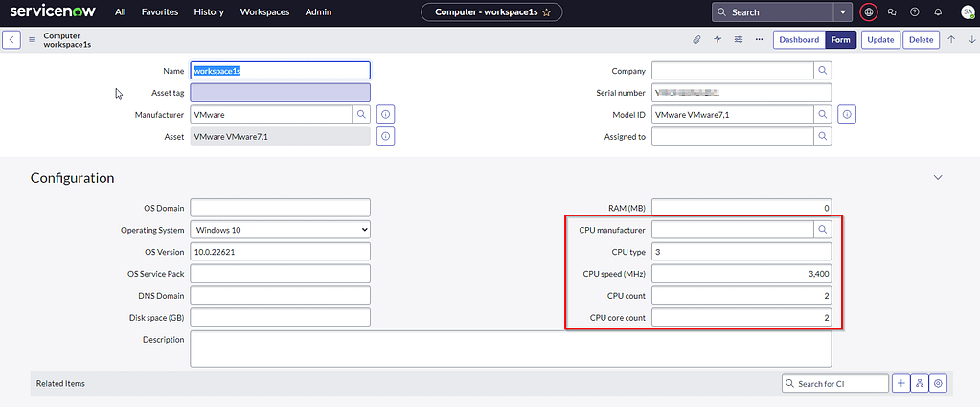Expand the global search dropdown arrow
980x407 pixels.
coord(841,12)
